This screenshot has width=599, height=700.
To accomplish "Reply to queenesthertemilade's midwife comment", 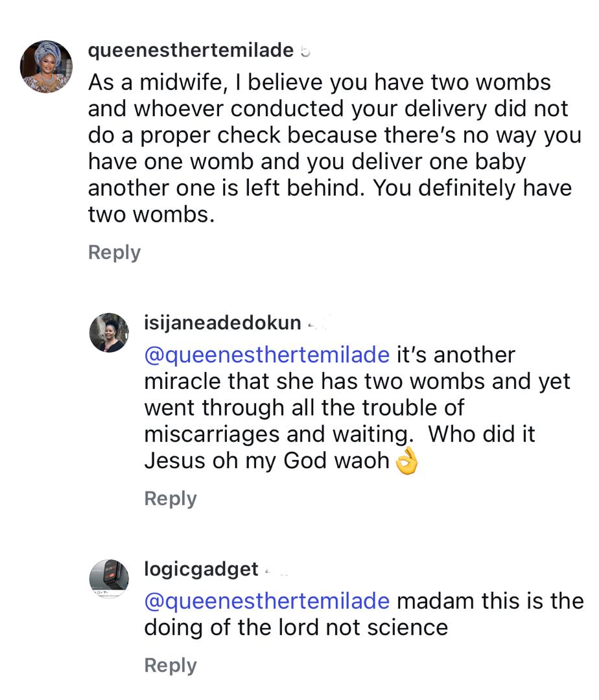I will [114, 252].
